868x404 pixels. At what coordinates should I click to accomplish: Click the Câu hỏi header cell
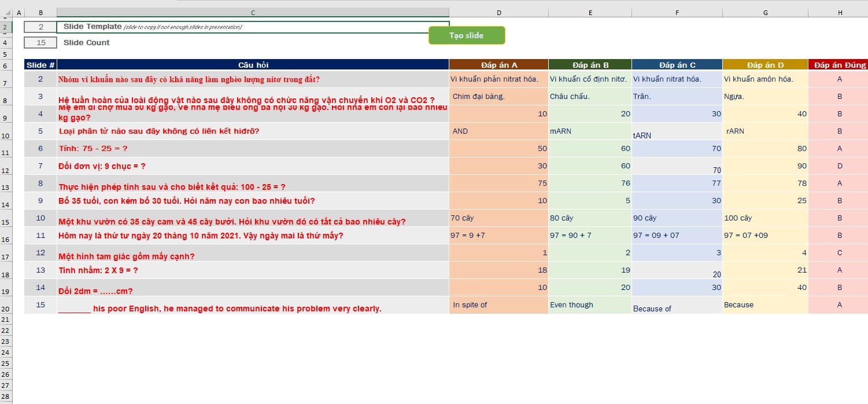point(253,65)
